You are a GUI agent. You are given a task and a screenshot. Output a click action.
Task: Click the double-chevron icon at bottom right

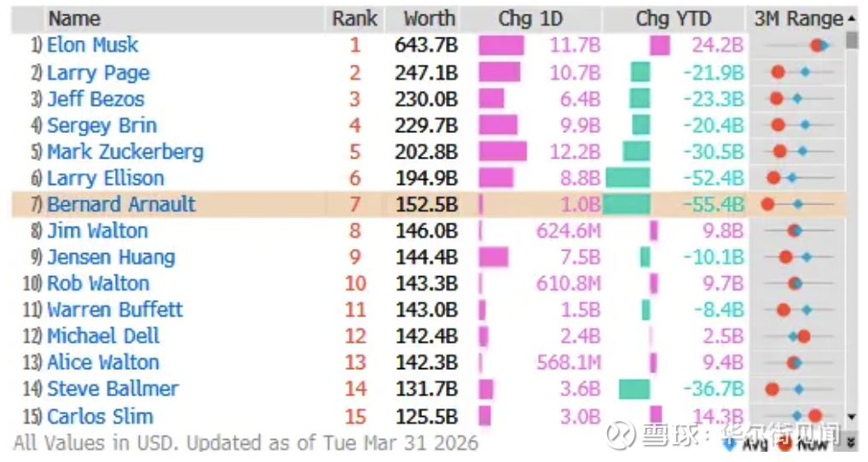click(851, 442)
